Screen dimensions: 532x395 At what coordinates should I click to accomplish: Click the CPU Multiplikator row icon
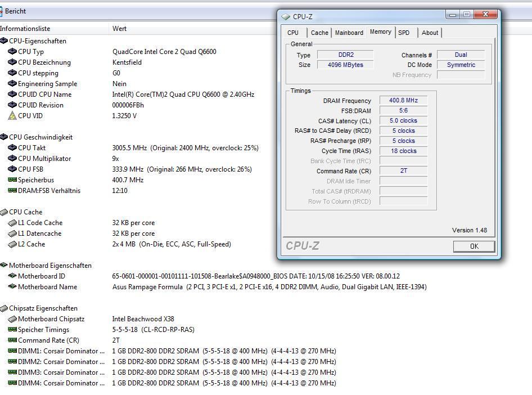coord(12,158)
